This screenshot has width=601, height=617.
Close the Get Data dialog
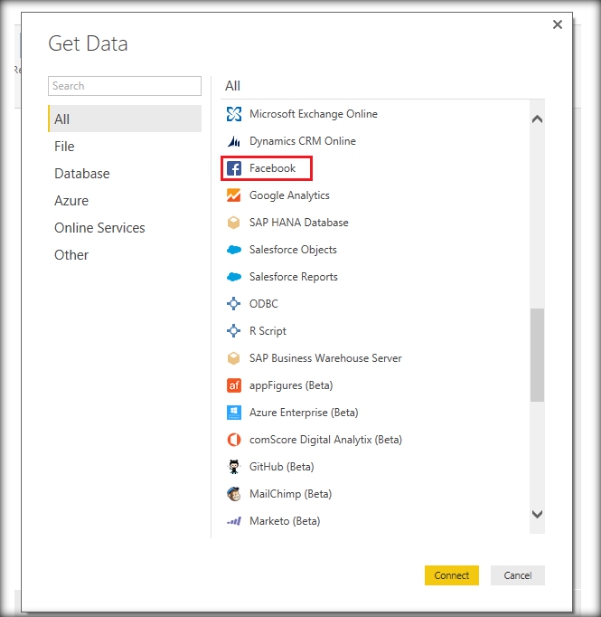pyautogui.click(x=557, y=24)
